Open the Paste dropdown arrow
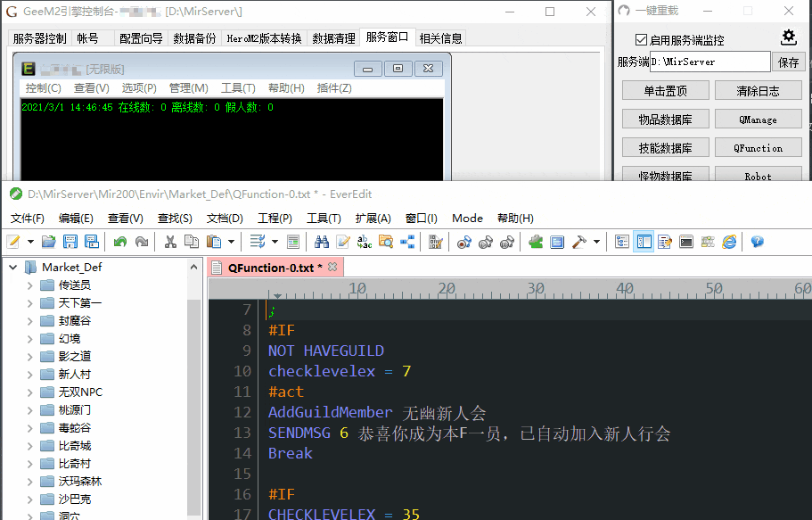Viewport: 812px width, 520px height. point(232,242)
